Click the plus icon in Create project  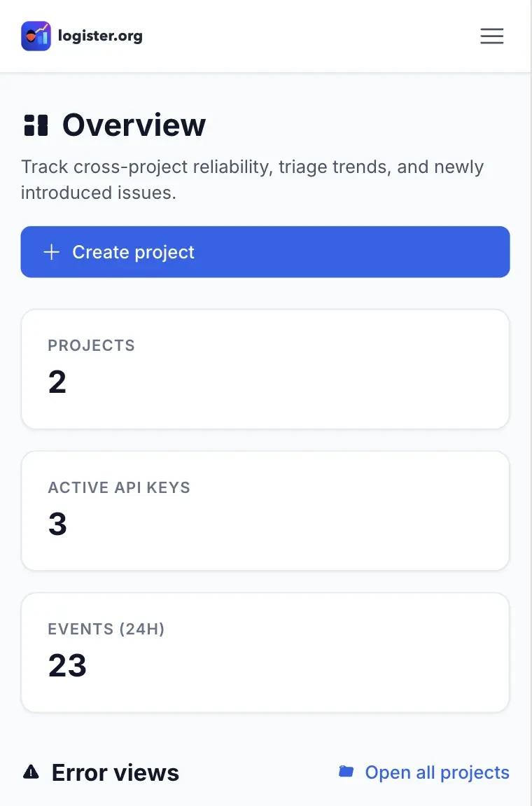[52, 252]
